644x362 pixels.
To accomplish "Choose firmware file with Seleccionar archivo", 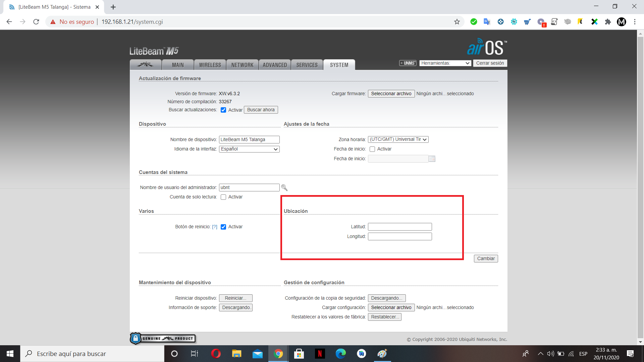I will tap(391, 94).
